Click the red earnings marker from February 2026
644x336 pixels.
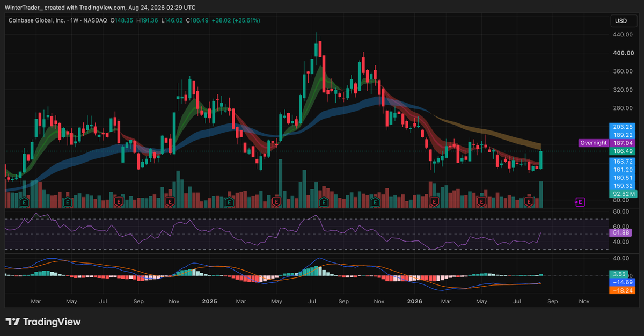tap(434, 202)
